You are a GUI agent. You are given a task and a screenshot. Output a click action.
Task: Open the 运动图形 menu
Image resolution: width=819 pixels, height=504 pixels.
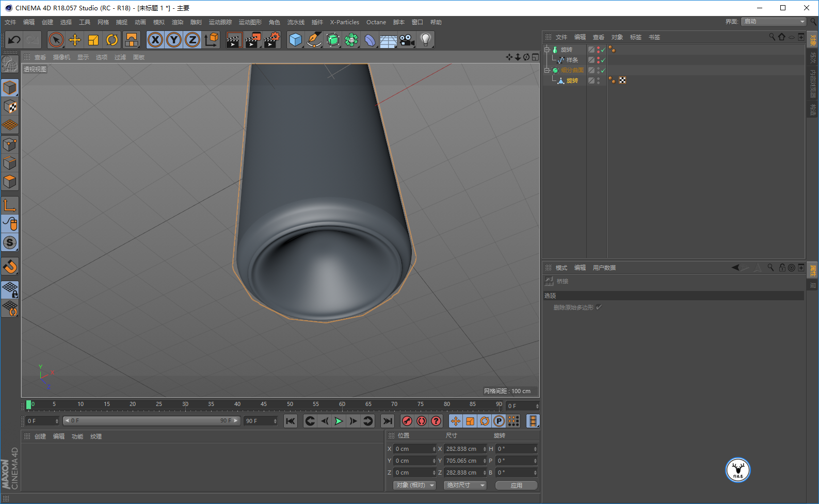[x=250, y=22]
